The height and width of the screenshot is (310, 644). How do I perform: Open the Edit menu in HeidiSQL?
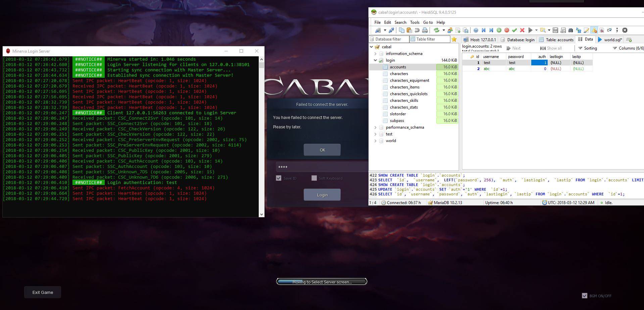(x=388, y=22)
